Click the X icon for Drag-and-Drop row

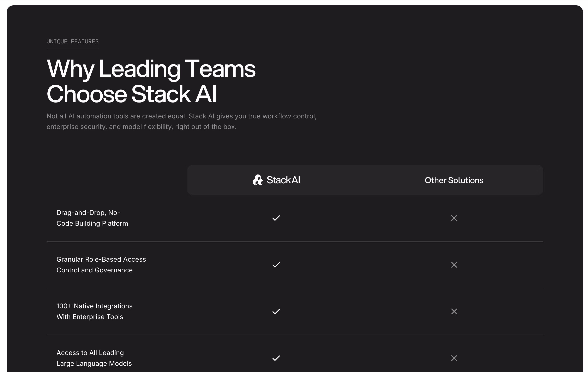(x=454, y=218)
